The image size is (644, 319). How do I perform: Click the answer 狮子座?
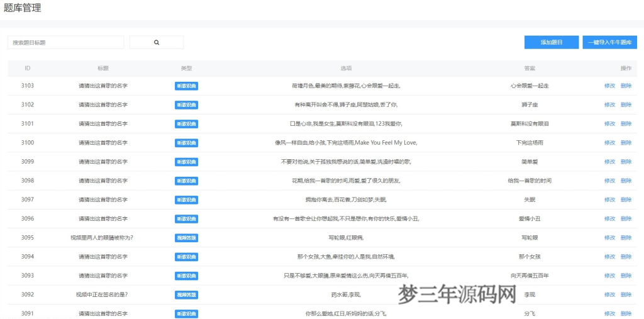pos(530,105)
